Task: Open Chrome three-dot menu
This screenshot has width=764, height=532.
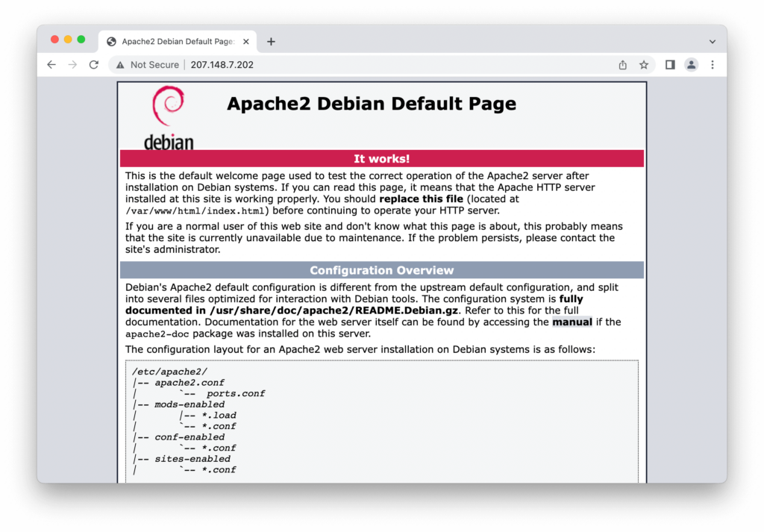Action: pos(713,65)
